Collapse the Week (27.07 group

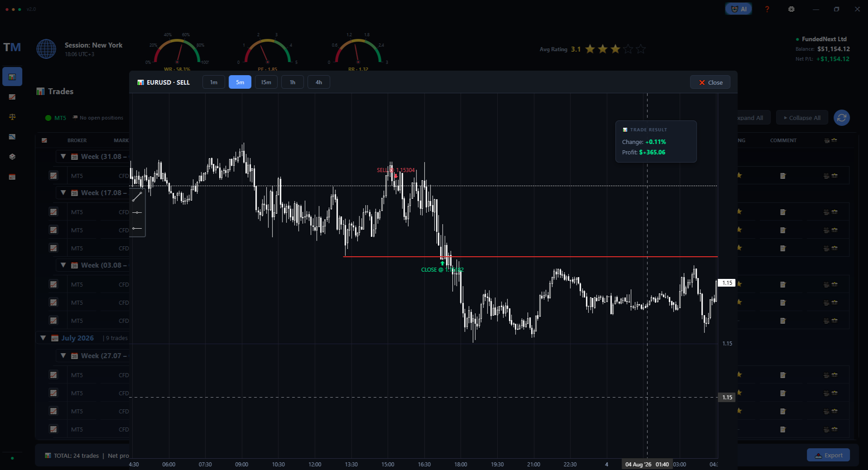(x=63, y=355)
